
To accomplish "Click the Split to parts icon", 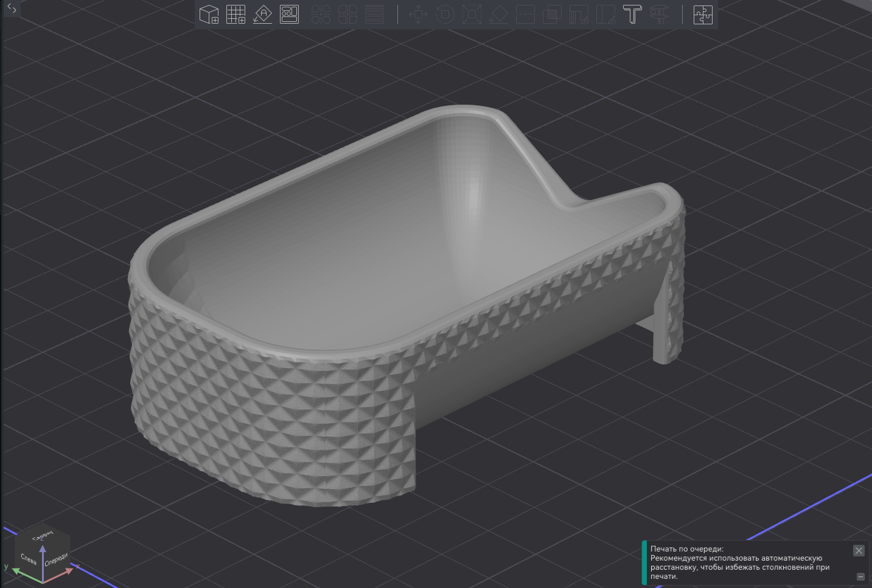I will 347,14.
